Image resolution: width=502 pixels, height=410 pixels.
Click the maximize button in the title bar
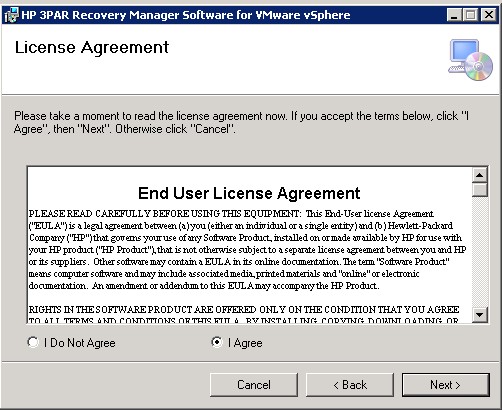[471, 15]
